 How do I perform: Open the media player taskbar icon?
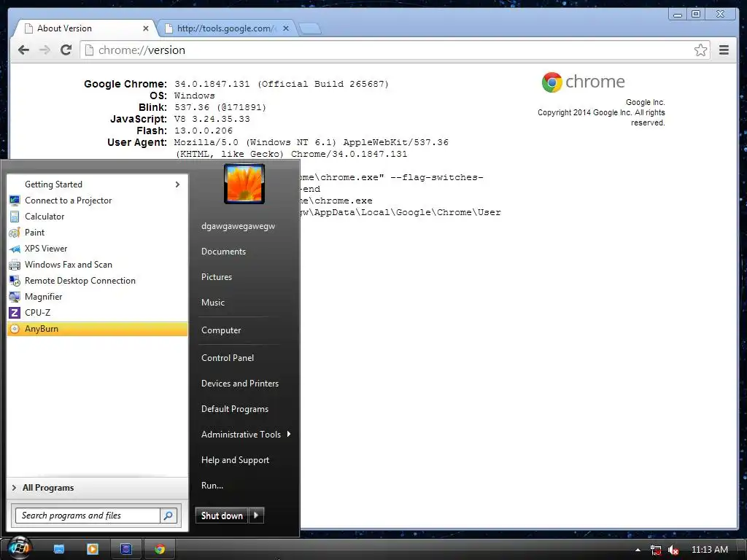pos(93,549)
